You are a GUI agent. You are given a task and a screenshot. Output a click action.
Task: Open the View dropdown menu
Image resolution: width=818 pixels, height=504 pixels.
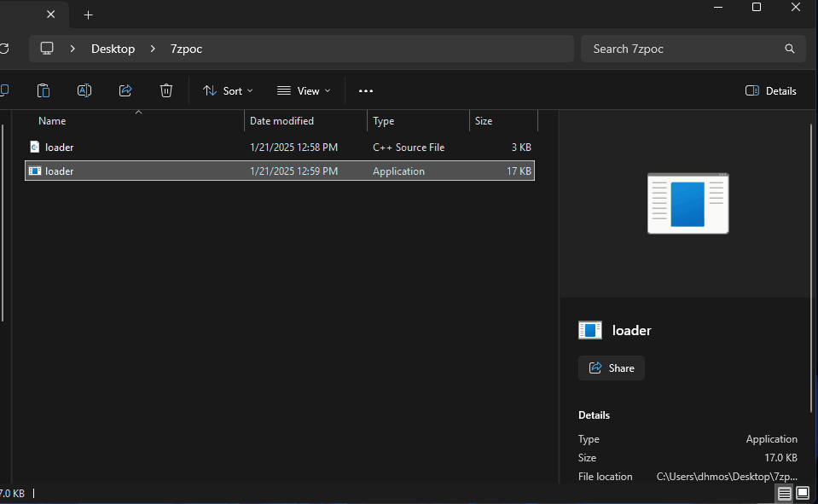[x=304, y=90]
